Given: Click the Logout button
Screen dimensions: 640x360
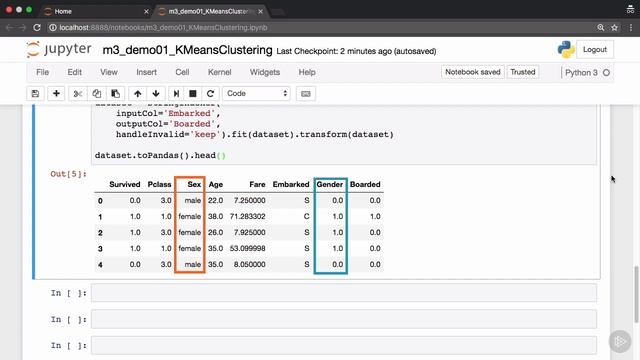Looking at the screenshot, I should [x=595, y=49].
